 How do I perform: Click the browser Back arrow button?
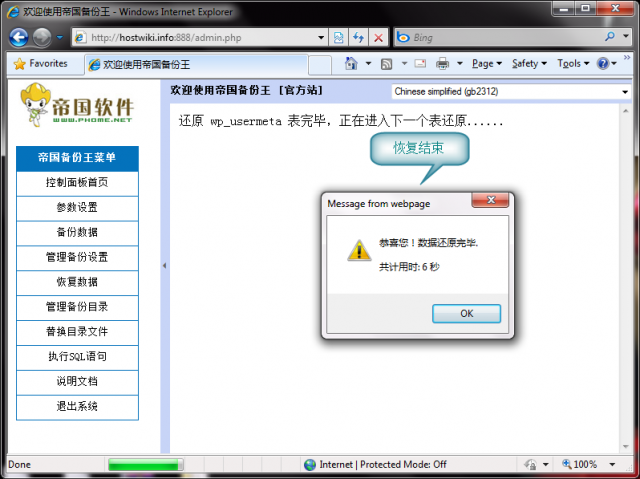point(18,37)
